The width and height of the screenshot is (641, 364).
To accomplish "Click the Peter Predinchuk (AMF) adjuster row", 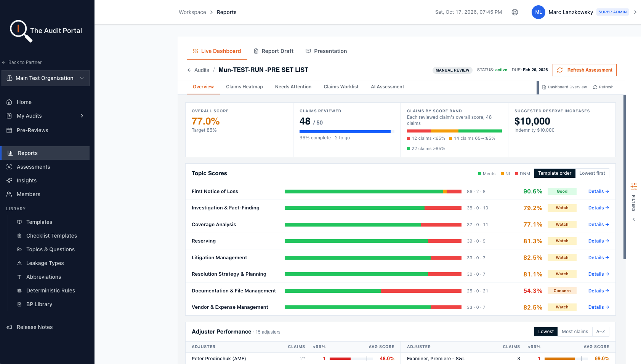I will 293,358.
